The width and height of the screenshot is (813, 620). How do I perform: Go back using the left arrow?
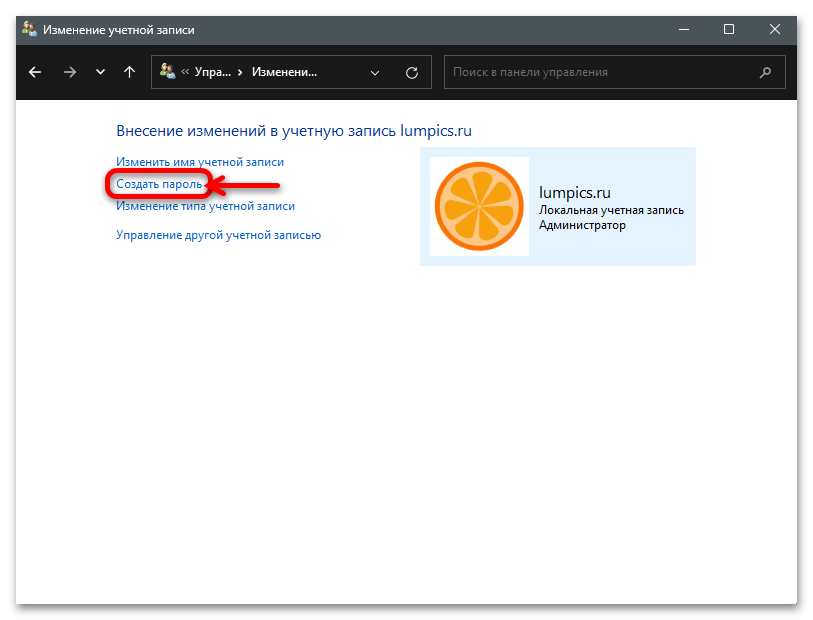click(35, 72)
